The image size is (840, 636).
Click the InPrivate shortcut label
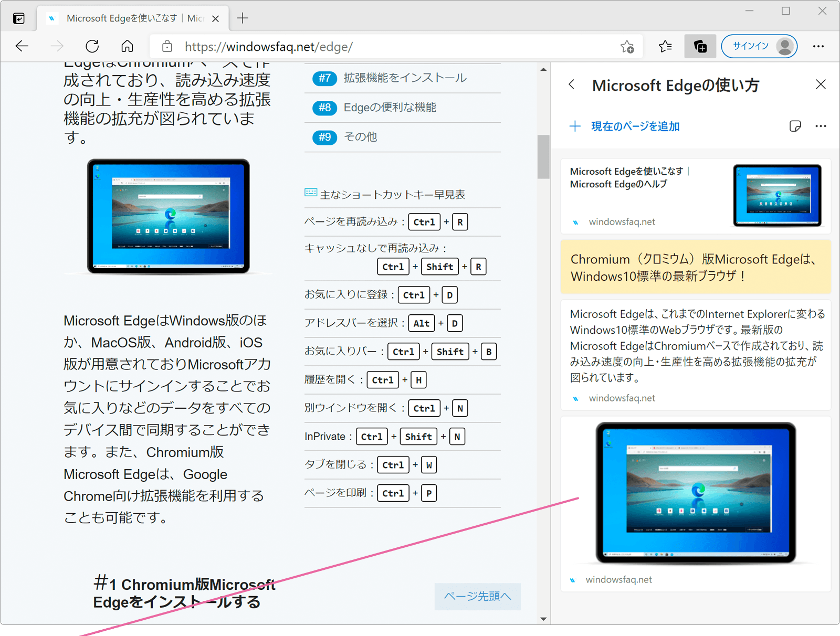pos(325,437)
